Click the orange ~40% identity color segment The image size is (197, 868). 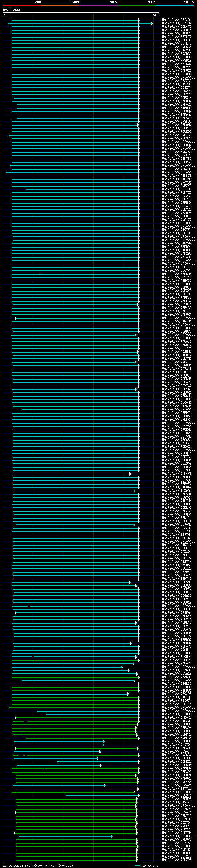(x=60, y=6)
